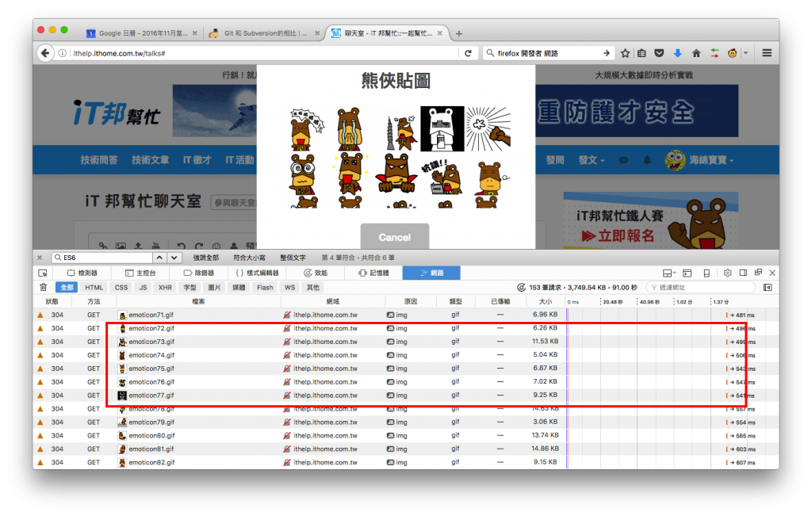The width and height of the screenshot is (812, 516).
Task: Jump to previous find match
Action: coord(159,258)
